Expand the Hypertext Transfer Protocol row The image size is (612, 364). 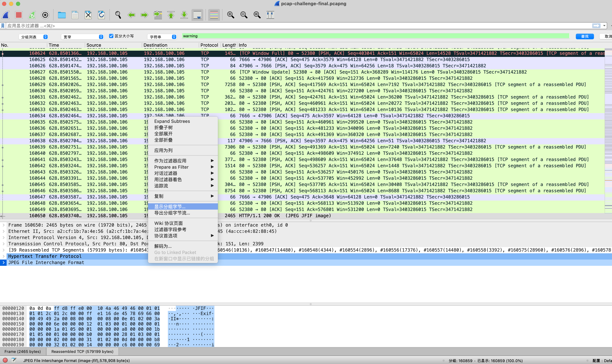click(x=3, y=256)
